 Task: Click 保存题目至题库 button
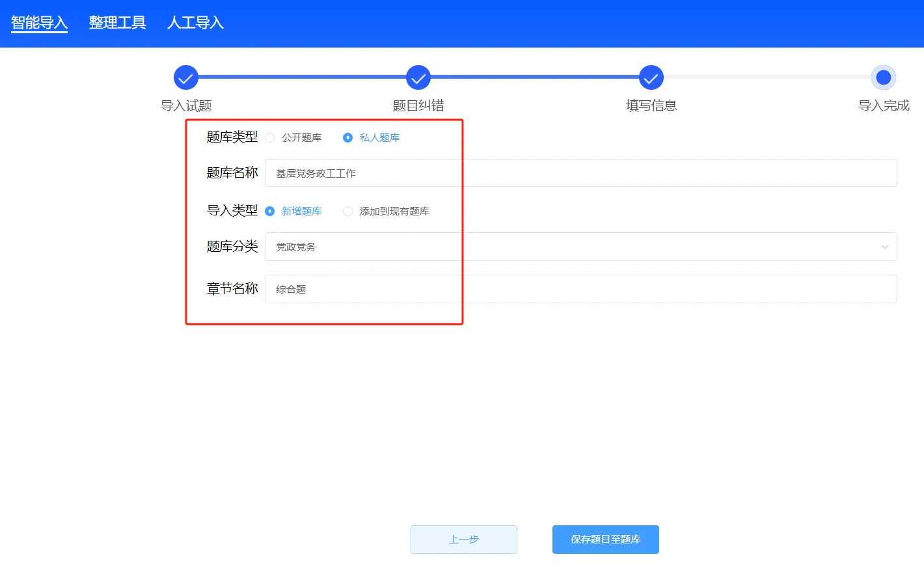point(606,540)
